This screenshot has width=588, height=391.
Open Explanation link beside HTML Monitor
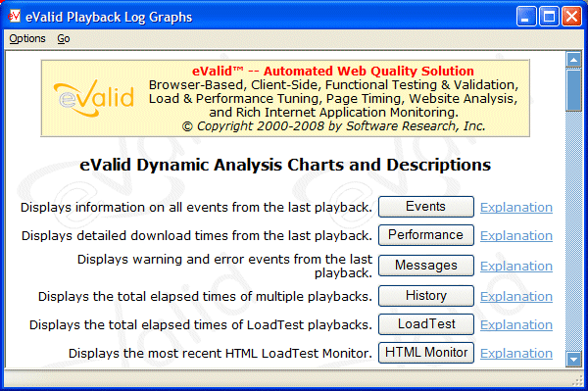coord(516,354)
